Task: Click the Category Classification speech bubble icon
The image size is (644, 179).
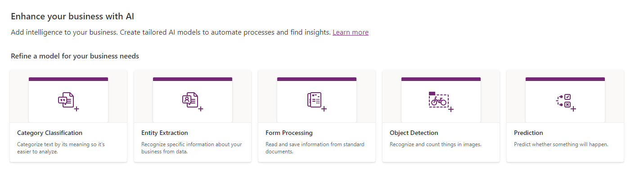Action: (68, 102)
